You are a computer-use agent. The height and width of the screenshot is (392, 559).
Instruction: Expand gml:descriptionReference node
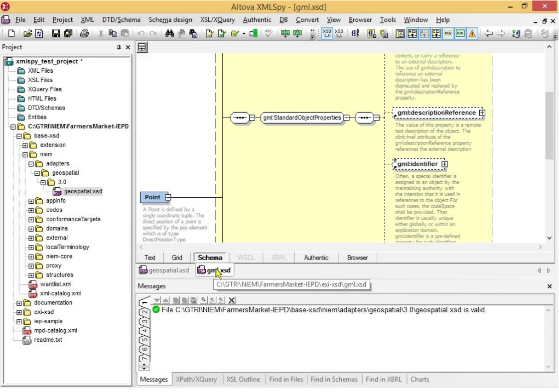(482, 113)
